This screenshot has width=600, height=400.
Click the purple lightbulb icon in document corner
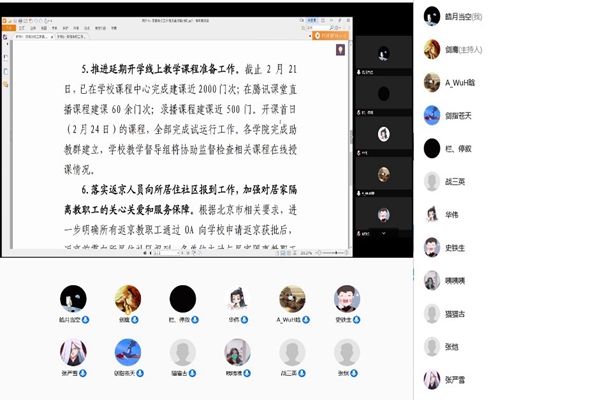341,49
